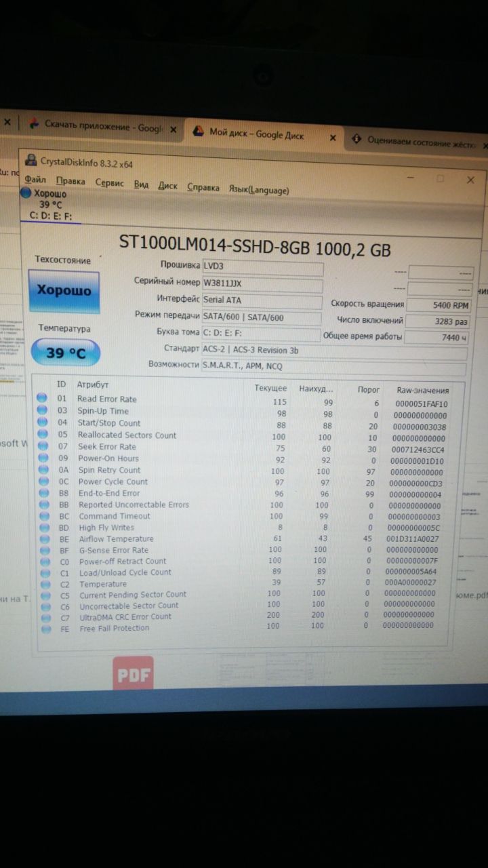Click the Текущее column header

tap(270, 389)
